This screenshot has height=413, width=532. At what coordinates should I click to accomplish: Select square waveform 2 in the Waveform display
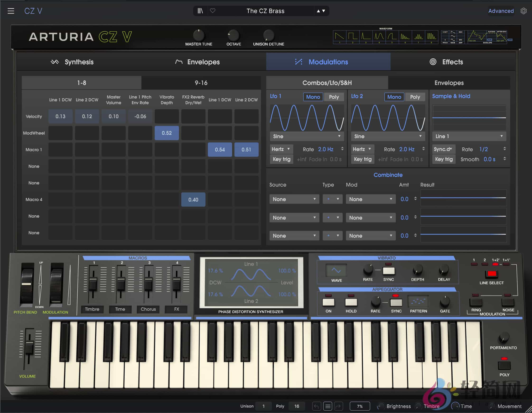pos(352,37)
